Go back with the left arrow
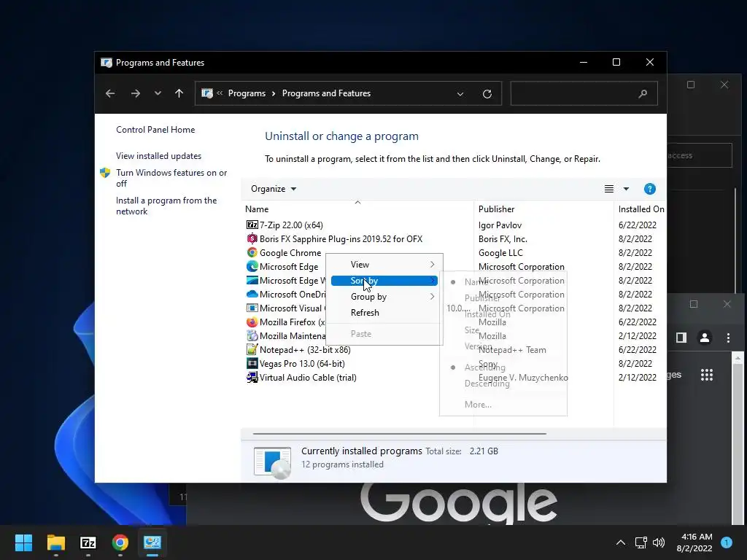Viewport: 747px width, 560px height. pos(110,93)
